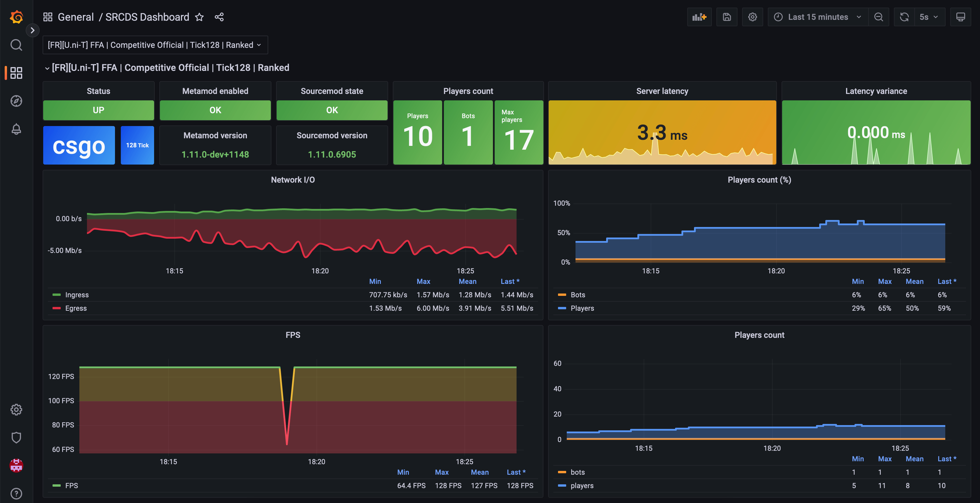Toggle Ingress series in Network I/O legend
This screenshot has width=980, height=503.
(76, 295)
